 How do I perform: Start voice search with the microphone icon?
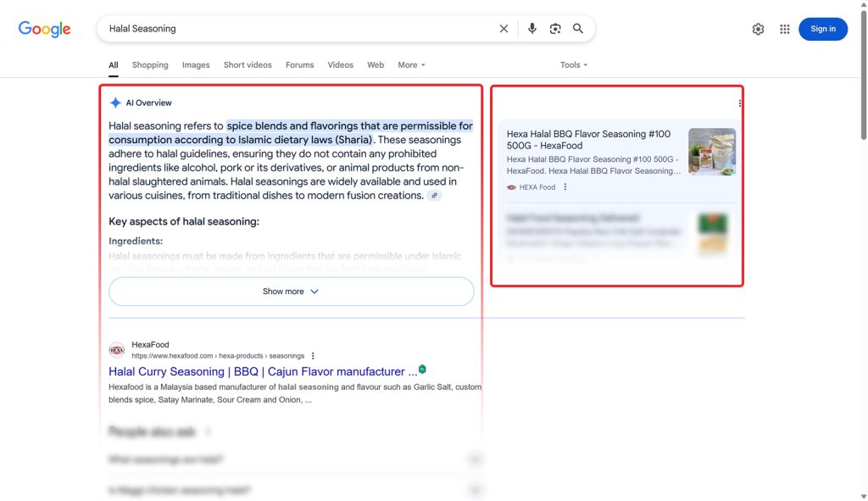(532, 29)
